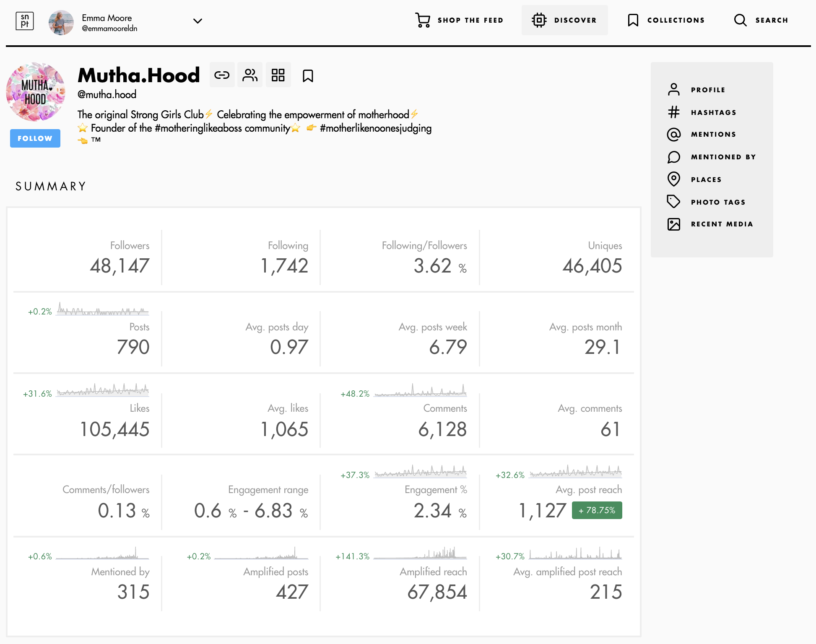Jump to Mentions section
816x644 pixels.
(713, 134)
